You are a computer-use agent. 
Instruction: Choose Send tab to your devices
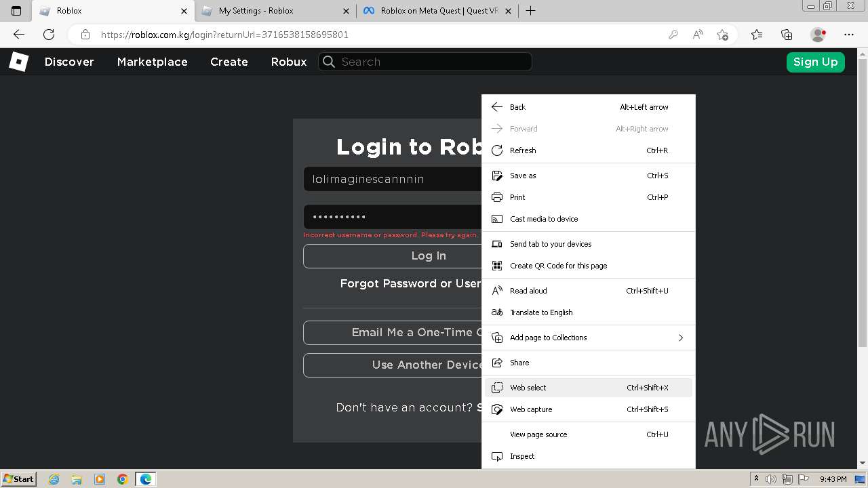(589, 244)
